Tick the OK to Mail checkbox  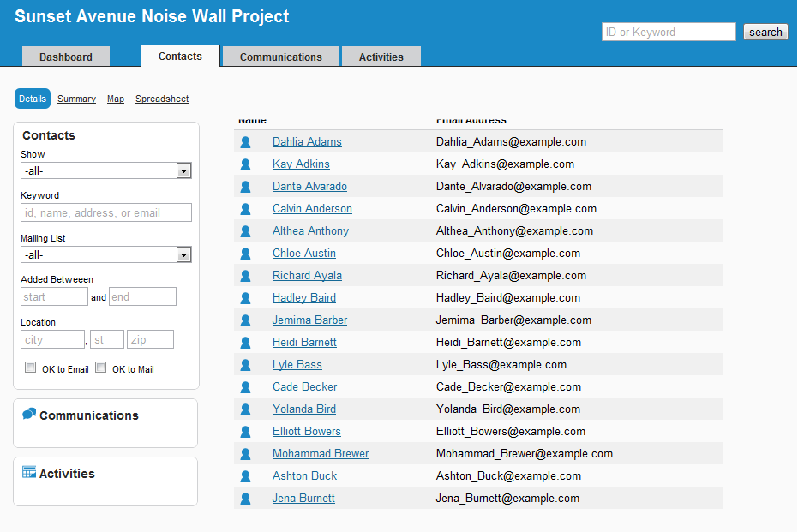[100, 368]
